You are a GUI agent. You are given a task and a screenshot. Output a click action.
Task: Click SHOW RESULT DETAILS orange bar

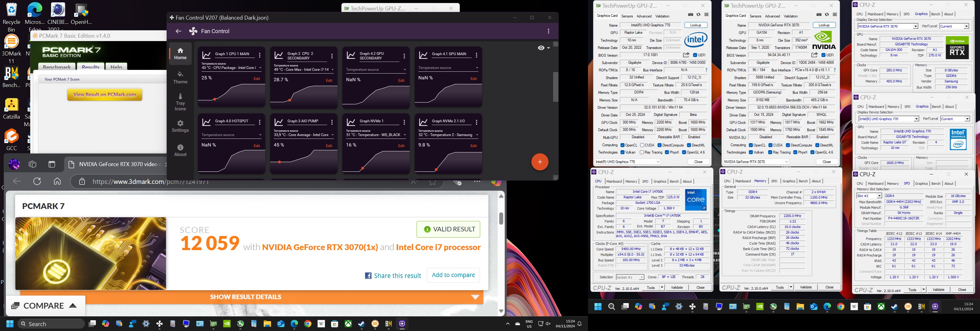(x=251, y=297)
